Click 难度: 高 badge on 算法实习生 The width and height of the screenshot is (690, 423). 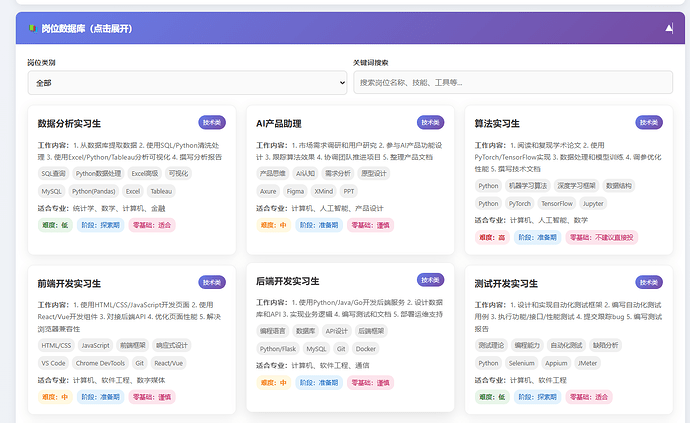490,237
